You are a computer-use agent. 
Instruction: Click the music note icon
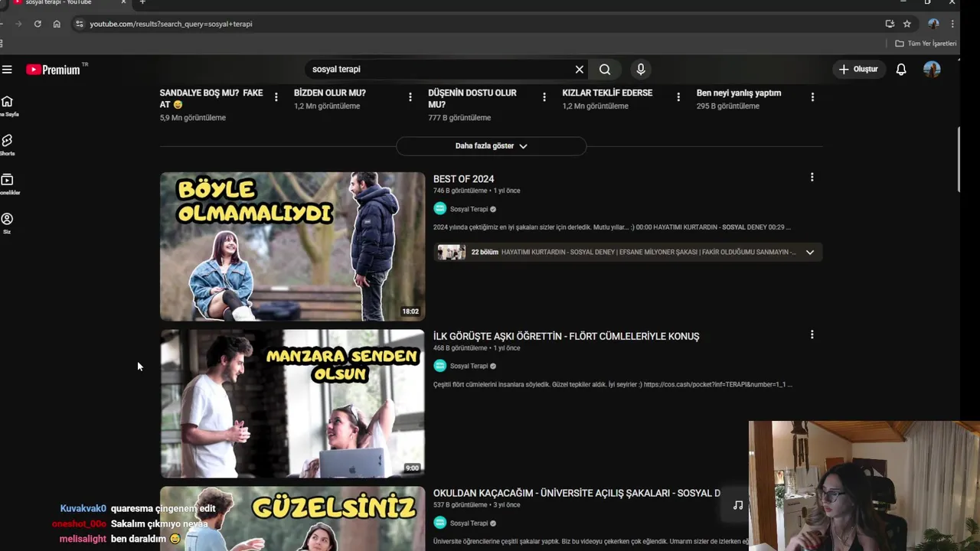(738, 505)
